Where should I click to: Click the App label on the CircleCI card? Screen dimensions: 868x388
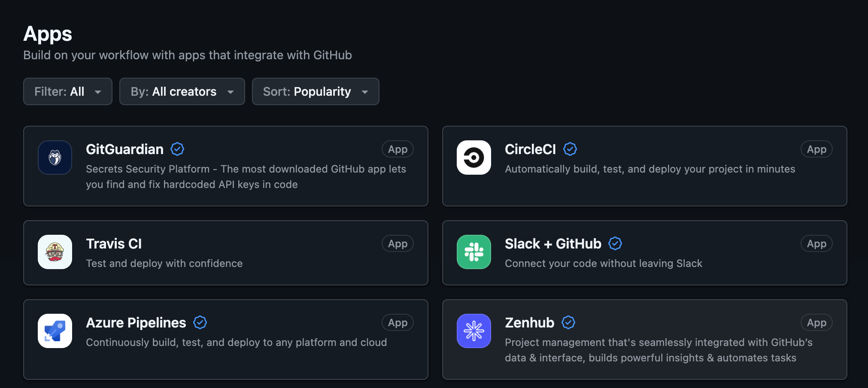816,149
